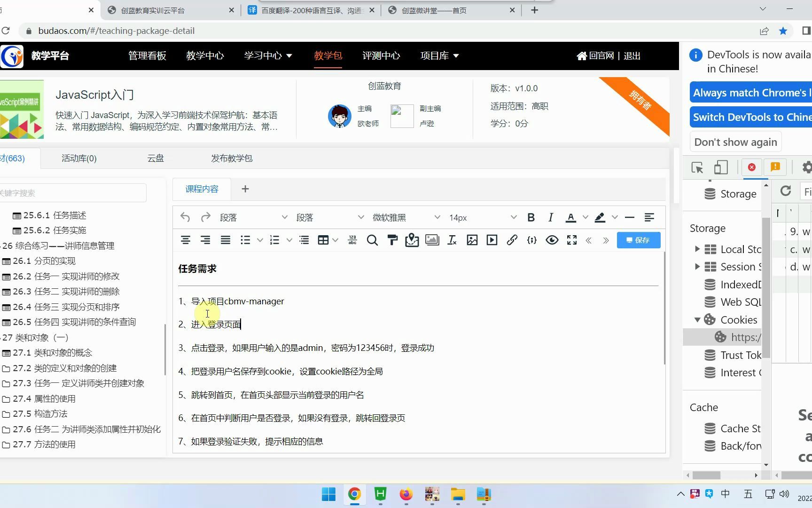
Task: Toggle bold formatting in the editor
Action: (x=531, y=217)
